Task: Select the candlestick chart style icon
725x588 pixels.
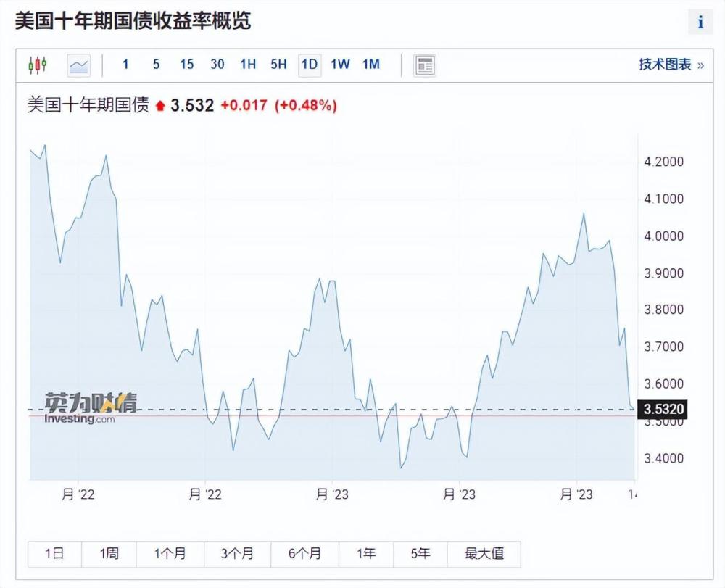Action: tap(38, 65)
